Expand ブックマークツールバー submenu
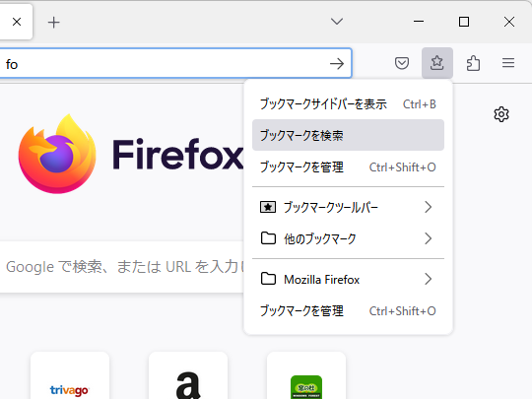The height and width of the screenshot is (399, 532). point(348,207)
